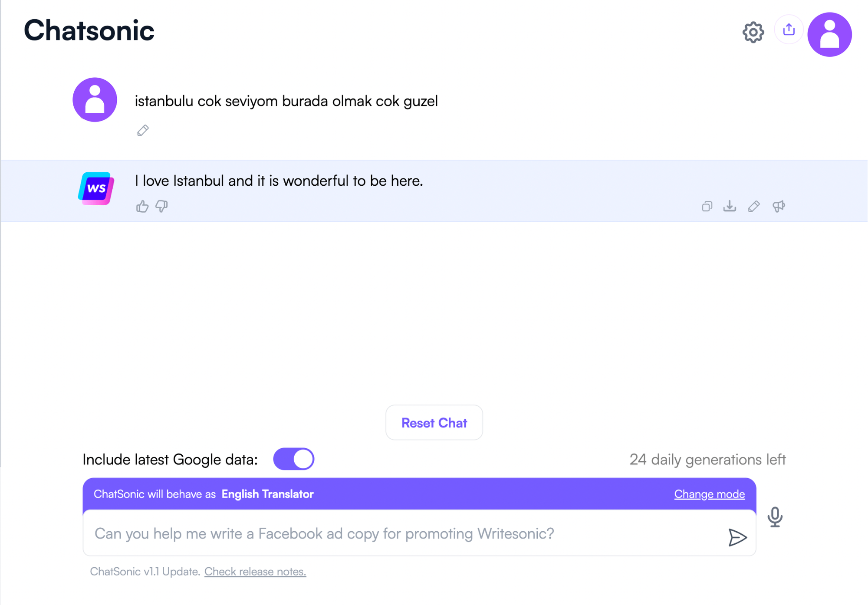Click the Change mode link
This screenshot has width=868, height=605.
tap(710, 493)
